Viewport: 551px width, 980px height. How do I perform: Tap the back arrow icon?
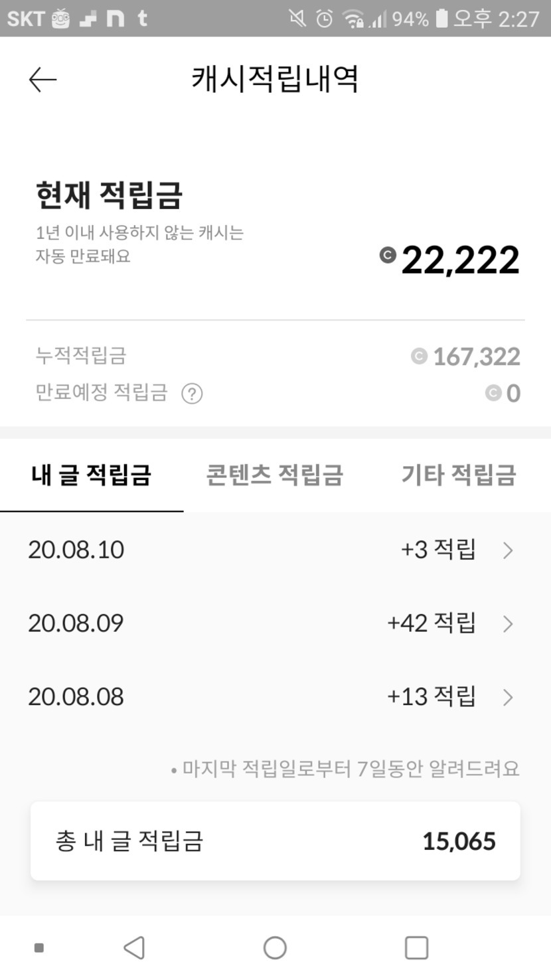click(43, 80)
